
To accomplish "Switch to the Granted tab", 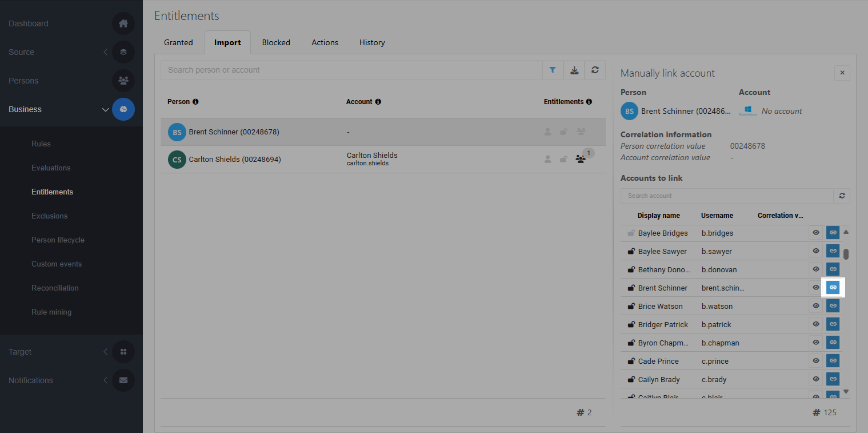I will [x=178, y=42].
